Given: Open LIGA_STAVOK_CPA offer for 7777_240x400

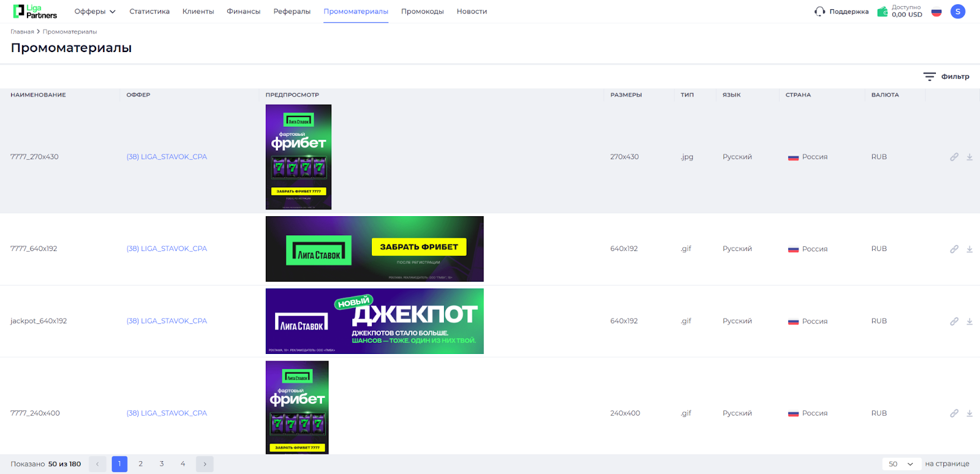Looking at the screenshot, I should point(167,413).
